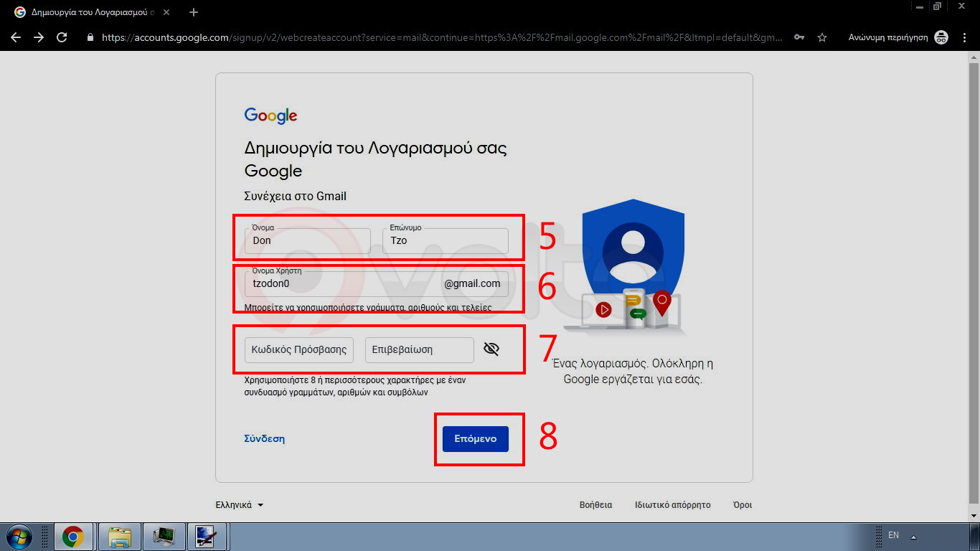Open a new tab with the plus button
The image size is (980, 551).
pyautogui.click(x=194, y=12)
